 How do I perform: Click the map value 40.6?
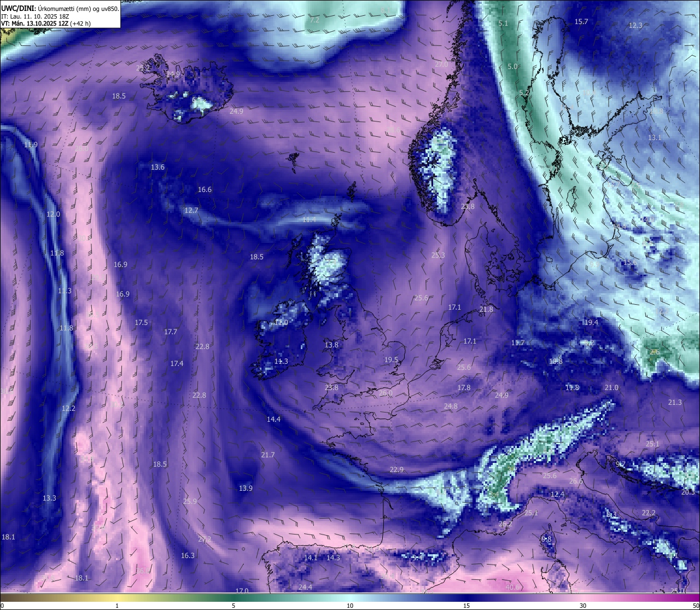pos(512,588)
